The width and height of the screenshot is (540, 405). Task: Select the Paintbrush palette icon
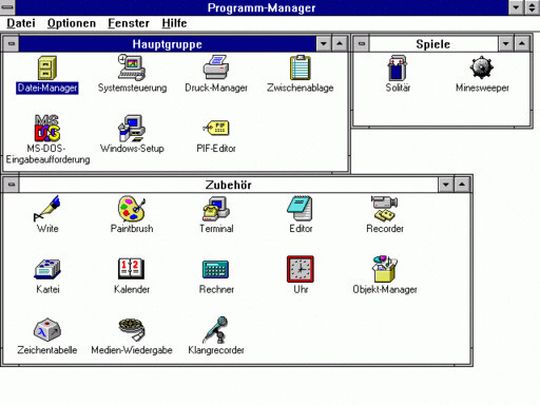click(132, 208)
